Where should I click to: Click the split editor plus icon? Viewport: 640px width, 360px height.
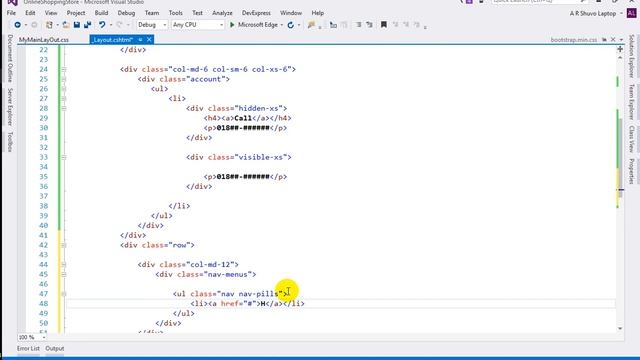620,49
